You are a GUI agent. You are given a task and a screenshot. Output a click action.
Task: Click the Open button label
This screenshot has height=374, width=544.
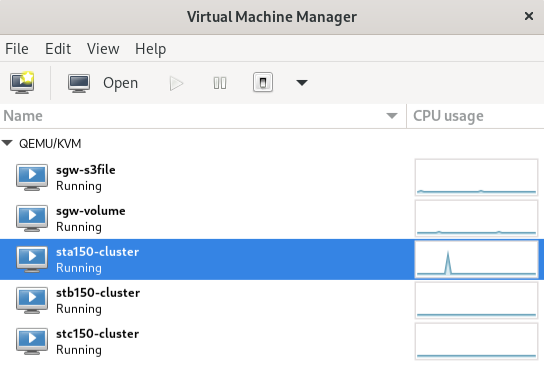coord(120,83)
